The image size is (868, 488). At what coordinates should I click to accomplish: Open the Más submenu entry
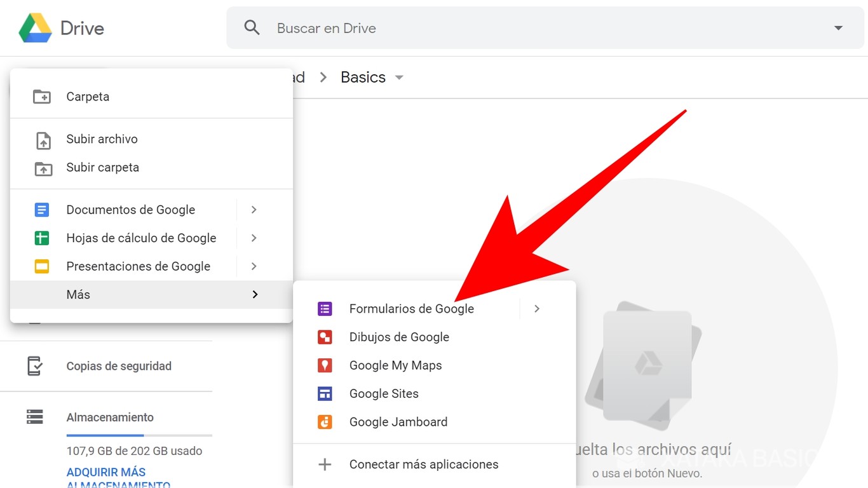151,295
